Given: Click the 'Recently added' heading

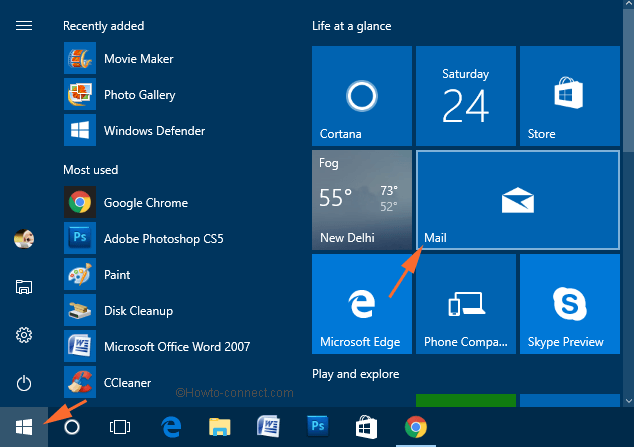Looking at the screenshot, I should (x=104, y=26).
